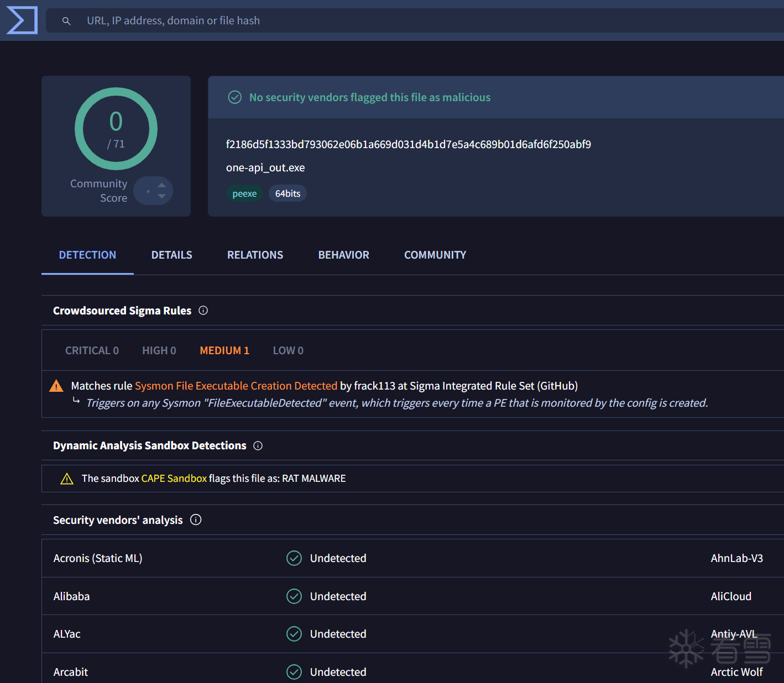Switch to the DETAILS tab
Image resolution: width=784 pixels, height=683 pixels.
[x=172, y=255]
